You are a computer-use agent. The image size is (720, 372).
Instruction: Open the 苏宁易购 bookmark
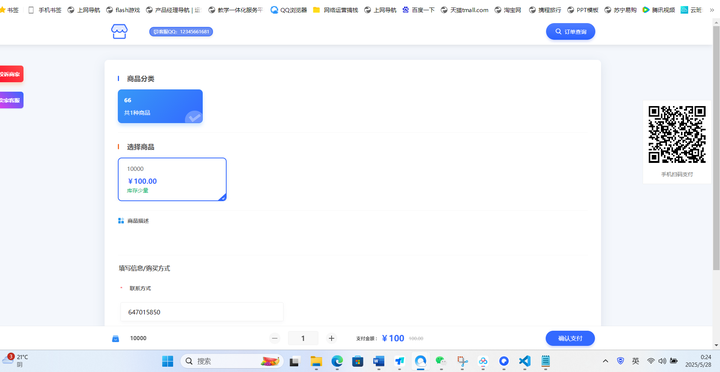tap(620, 10)
